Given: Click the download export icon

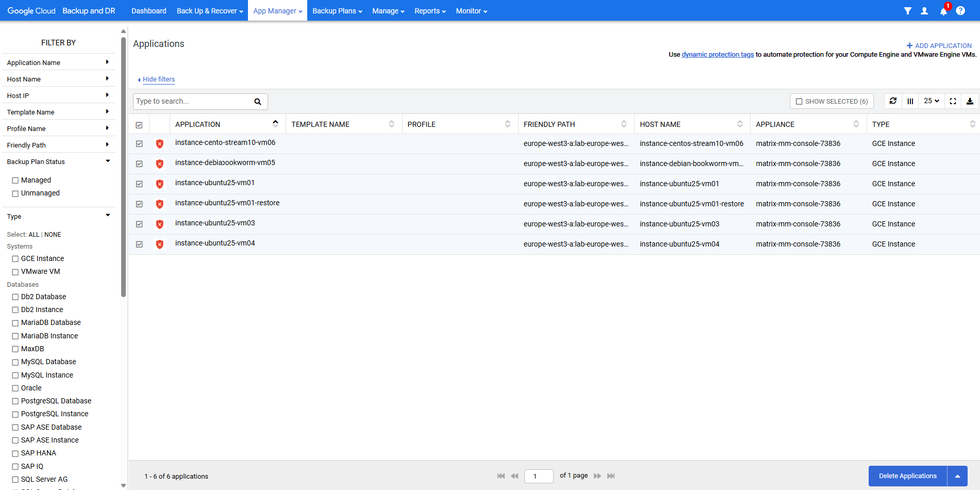Looking at the screenshot, I should point(970,101).
